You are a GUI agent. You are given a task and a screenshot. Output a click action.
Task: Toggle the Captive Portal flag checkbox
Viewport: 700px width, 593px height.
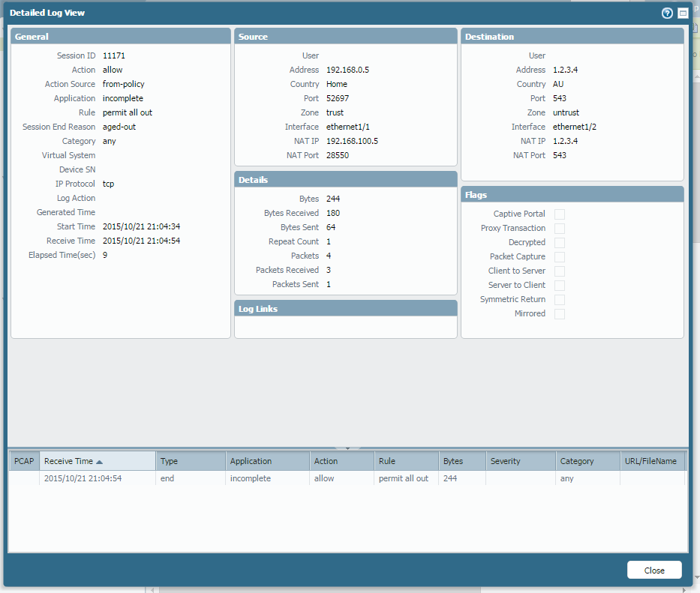pos(560,214)
